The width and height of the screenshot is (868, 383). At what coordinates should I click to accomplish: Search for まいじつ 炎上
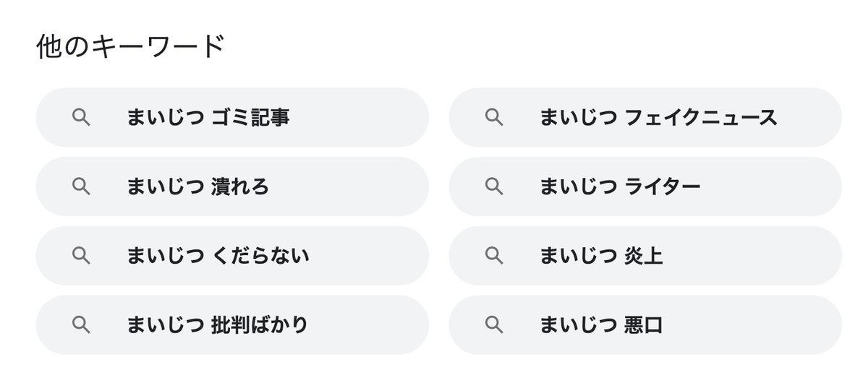[645, 256]
